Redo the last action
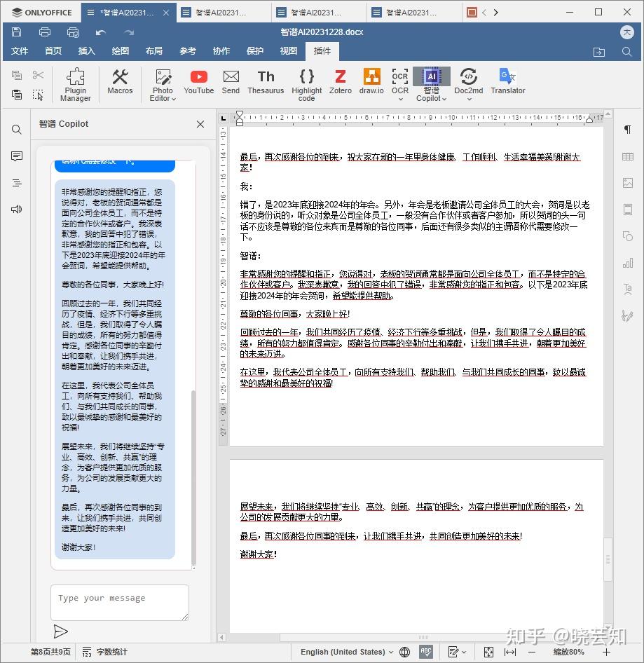644x663 pixels. click(x=129, y=32)
